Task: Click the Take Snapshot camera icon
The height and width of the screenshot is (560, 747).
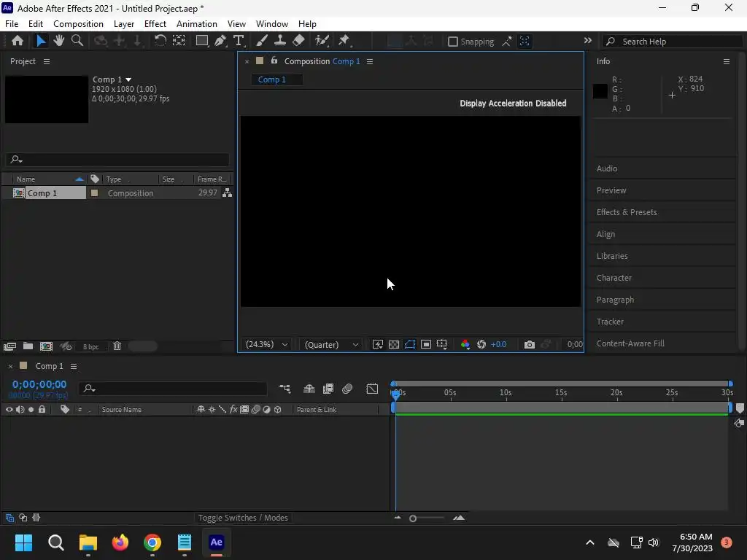Action: [530, 344]
